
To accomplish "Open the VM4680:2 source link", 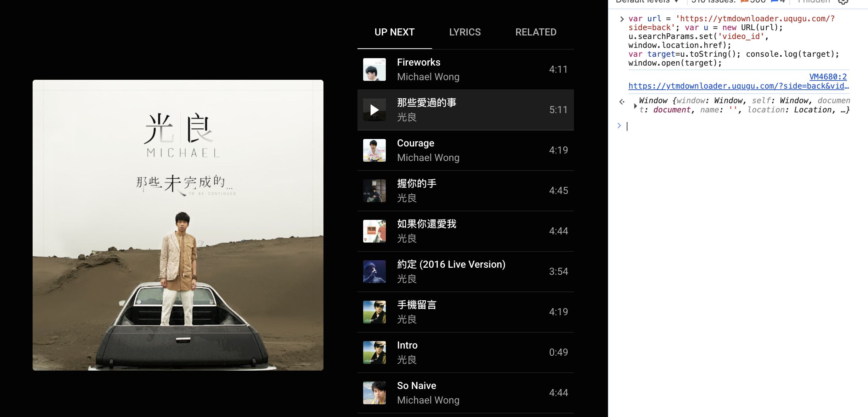I will click(x=828, y=77).
